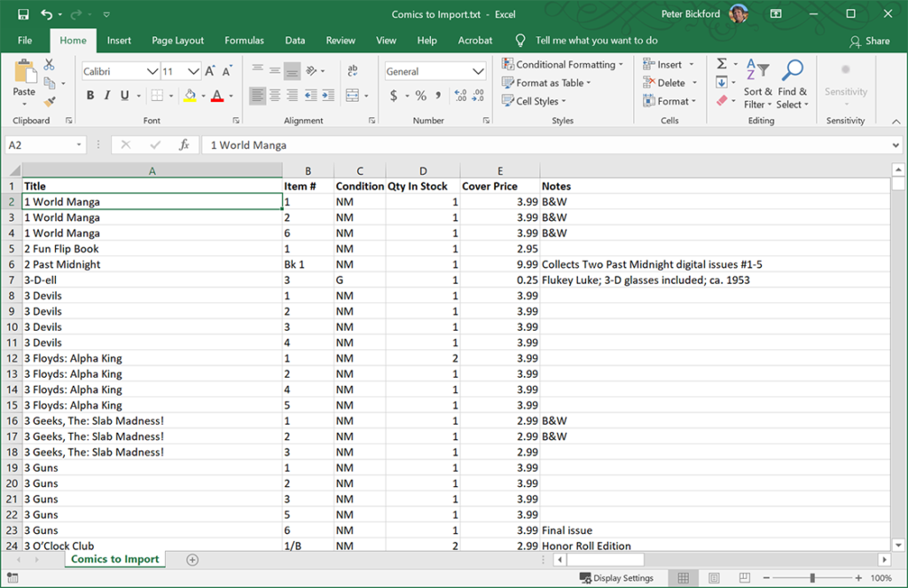
Task: Cut selection with the scissors icon
Action: click(50, 65)
